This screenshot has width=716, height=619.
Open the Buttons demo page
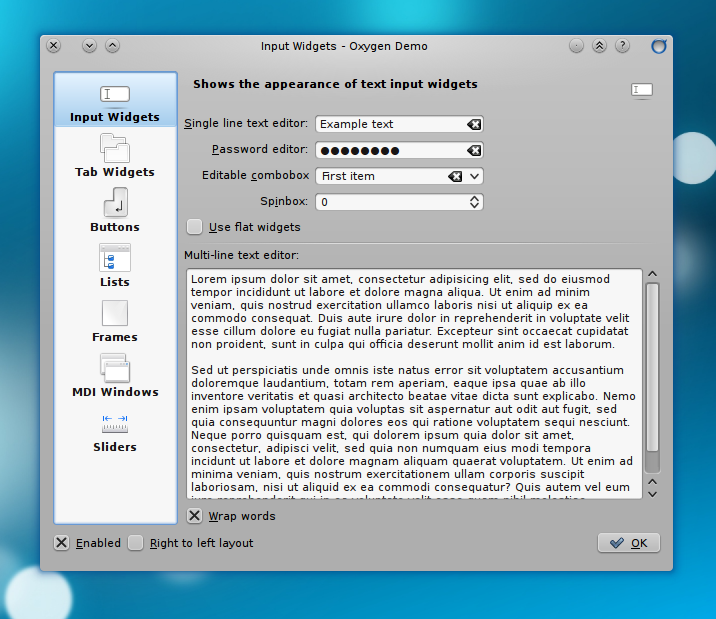click(115, 210)
